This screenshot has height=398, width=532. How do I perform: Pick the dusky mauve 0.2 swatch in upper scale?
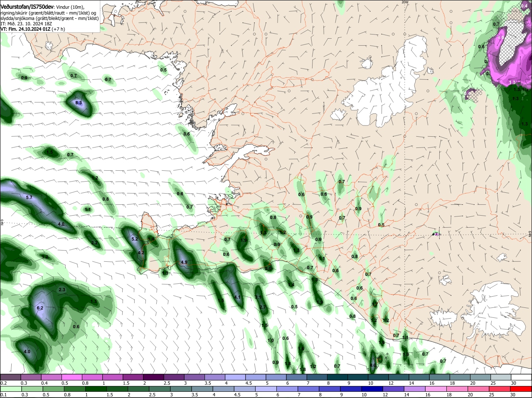pyautogui.click(x=10, y=376)
